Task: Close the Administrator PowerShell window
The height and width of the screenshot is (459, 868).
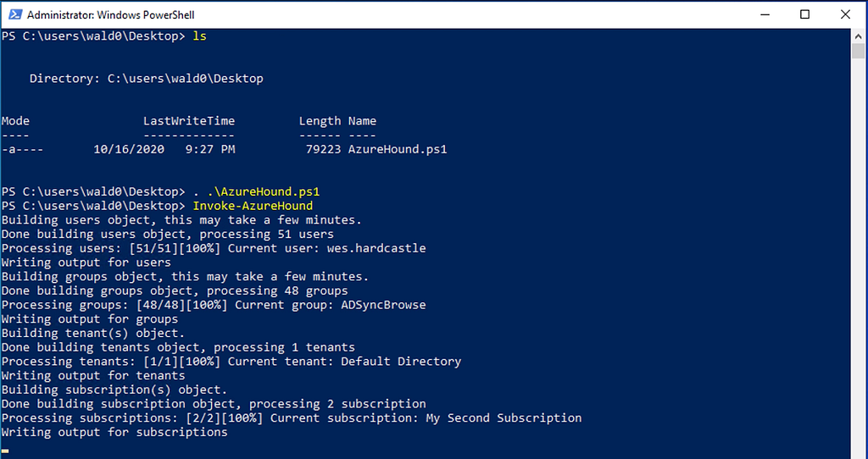Action: click(x=844, y=14)
